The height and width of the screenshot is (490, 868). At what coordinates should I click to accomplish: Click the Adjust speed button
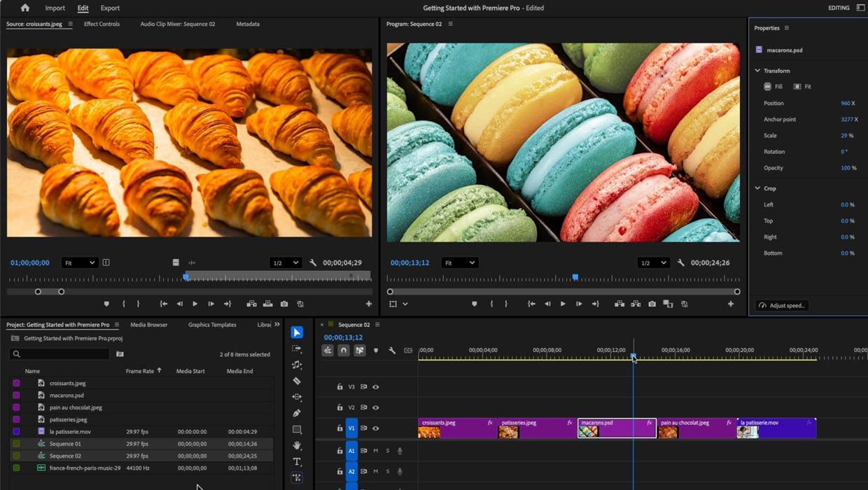pyautogui.click(x=784, y=305)
